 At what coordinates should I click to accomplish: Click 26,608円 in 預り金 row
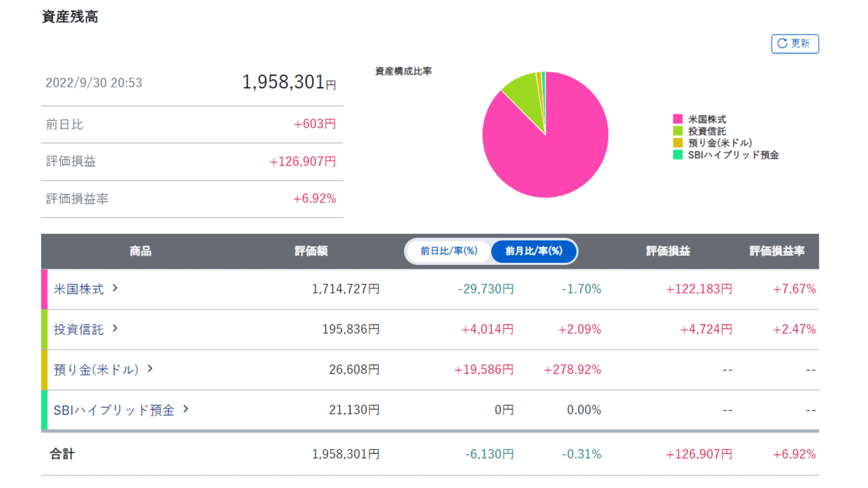(354, 369)
